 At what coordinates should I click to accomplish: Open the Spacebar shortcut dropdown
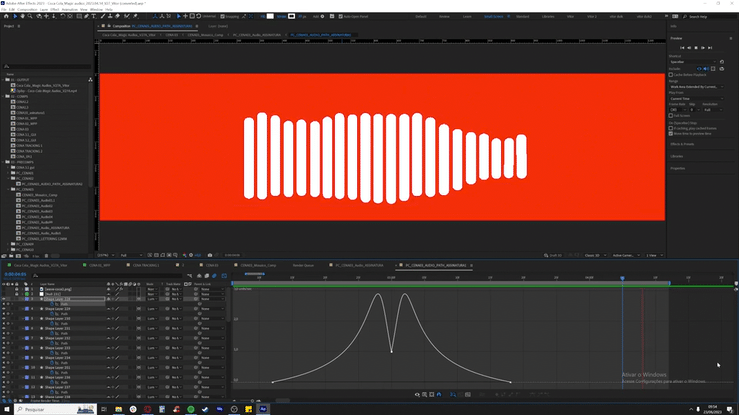tap(692, 62)
